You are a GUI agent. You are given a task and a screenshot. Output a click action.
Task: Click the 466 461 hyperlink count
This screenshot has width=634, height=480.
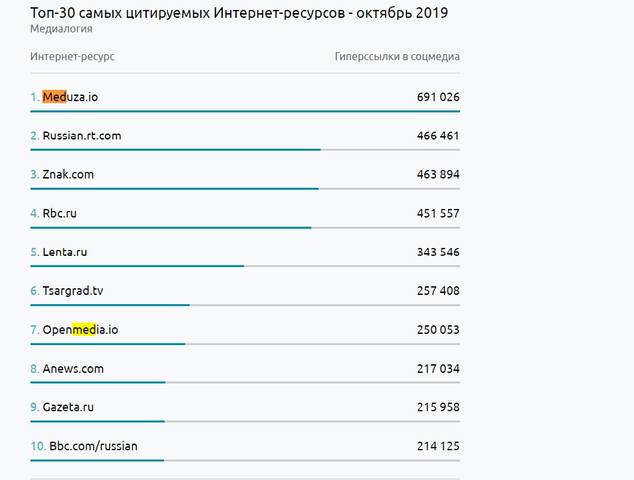point(438,136)
